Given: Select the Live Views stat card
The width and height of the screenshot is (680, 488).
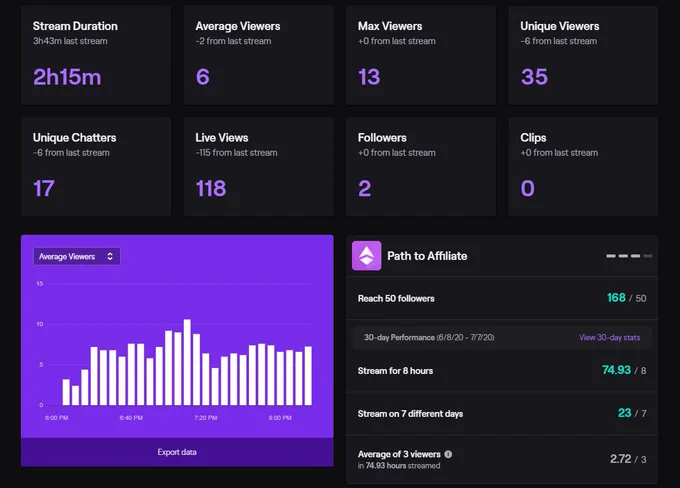Looking at the screenshot, I should [x=258, y=167].
